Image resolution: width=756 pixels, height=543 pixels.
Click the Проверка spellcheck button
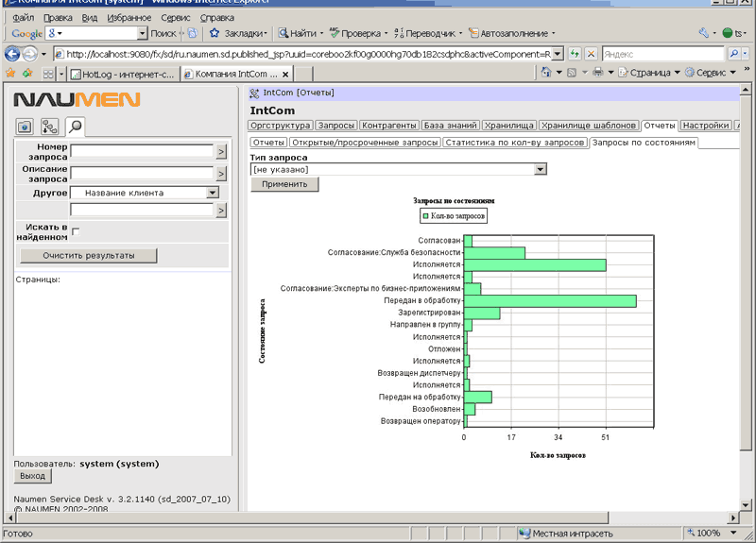(355, 33)
